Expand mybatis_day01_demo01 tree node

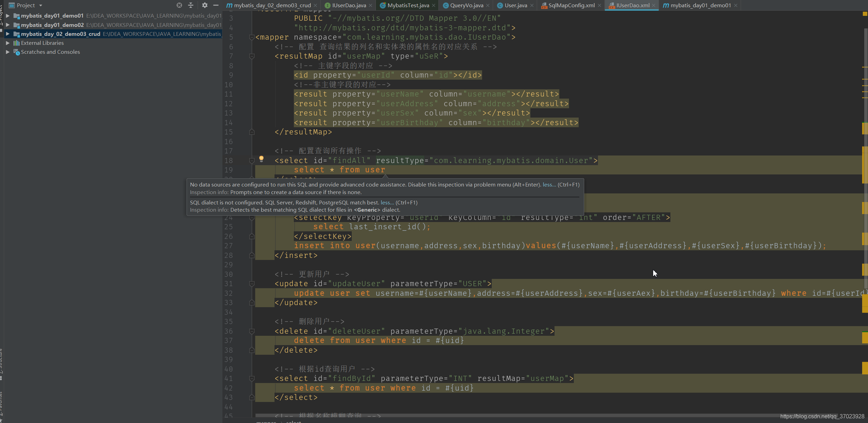(8, 16)
